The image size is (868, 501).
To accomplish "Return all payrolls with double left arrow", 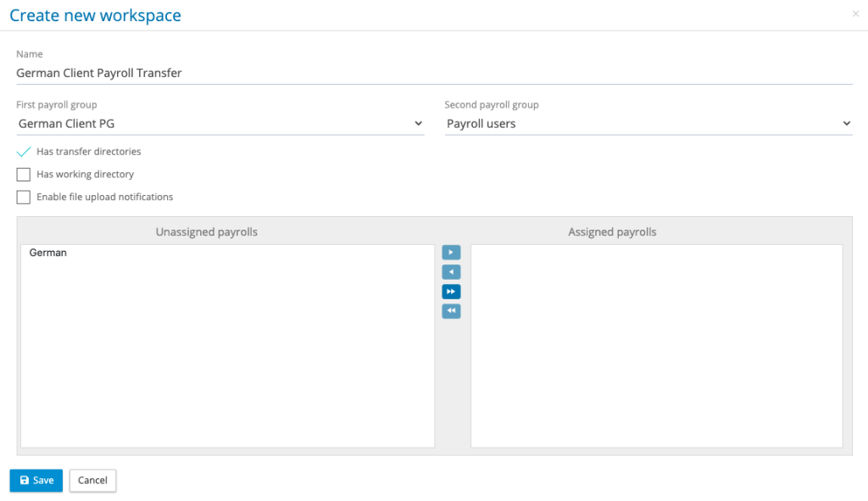I will [x=451, y=310].
